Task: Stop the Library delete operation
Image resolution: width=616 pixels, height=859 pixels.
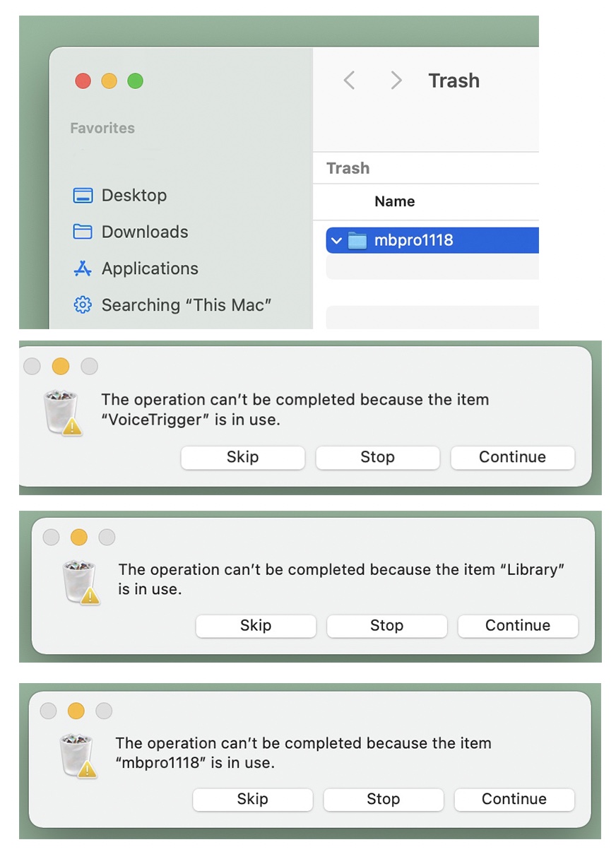Action: (386, 625)
